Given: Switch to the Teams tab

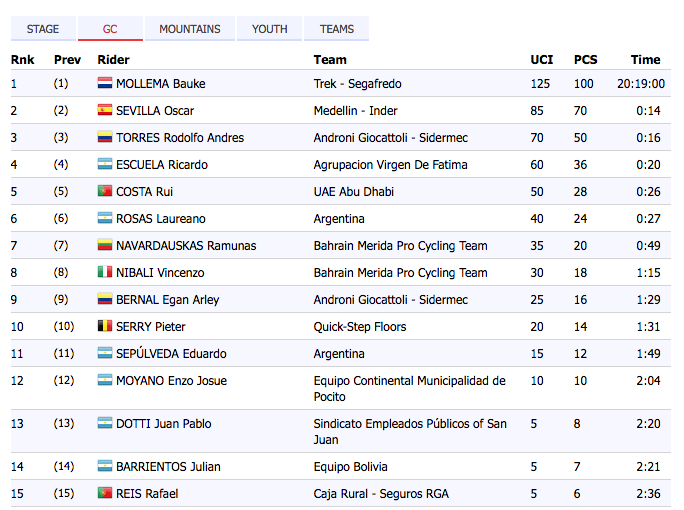Looking at the screenshot, I should [x=337, y=29].
